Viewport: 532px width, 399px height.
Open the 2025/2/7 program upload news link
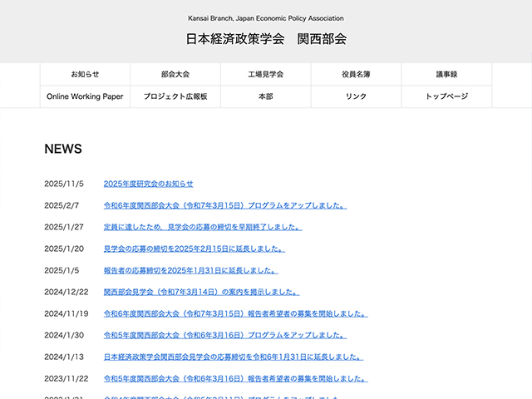(x=224, y=205)
